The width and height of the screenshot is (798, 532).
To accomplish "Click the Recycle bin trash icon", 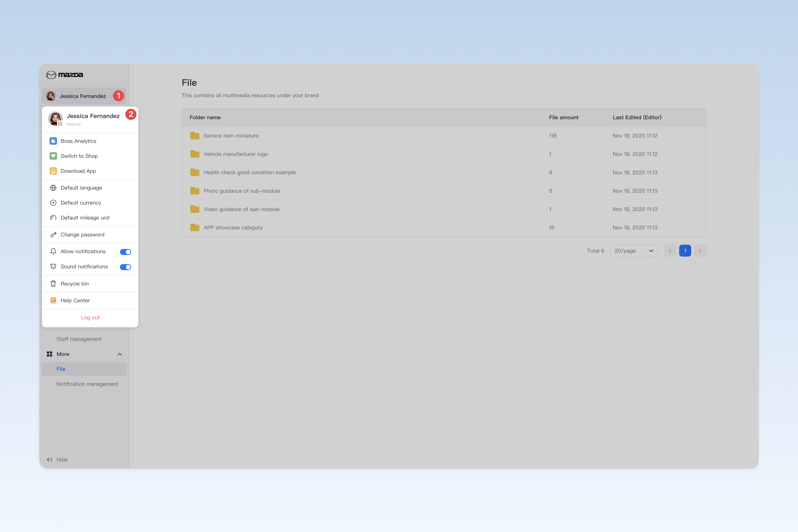I will [53, 284].
